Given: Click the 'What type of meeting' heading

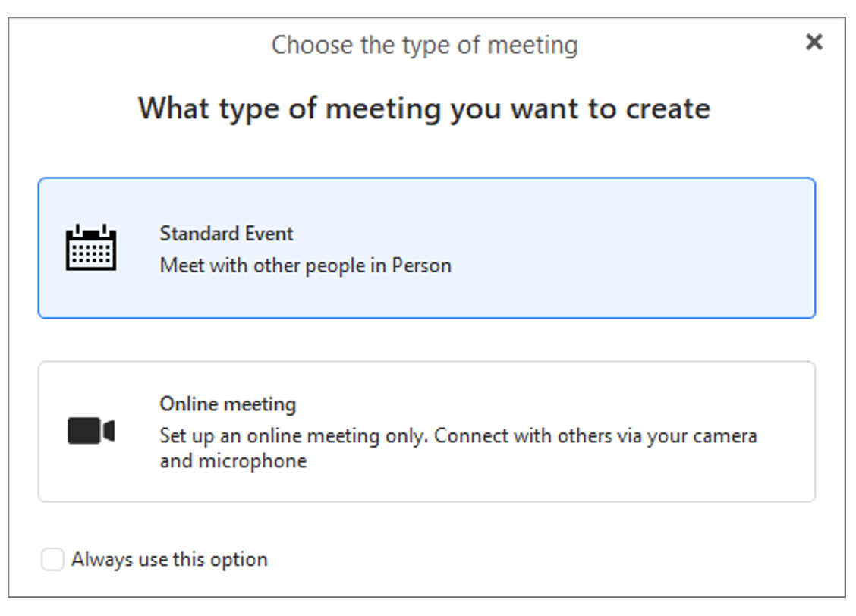Looking at the screenshot, I should [424, 108].
